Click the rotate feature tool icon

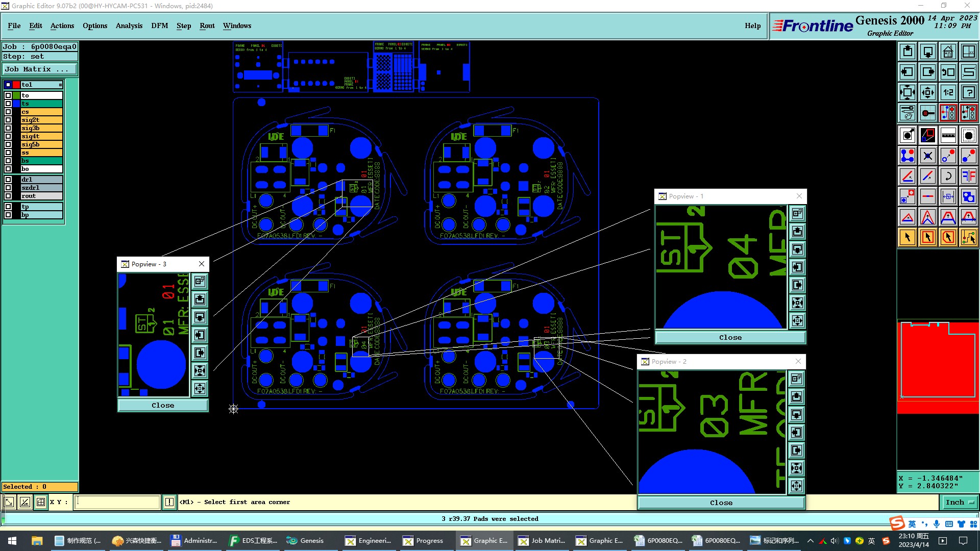948,176
